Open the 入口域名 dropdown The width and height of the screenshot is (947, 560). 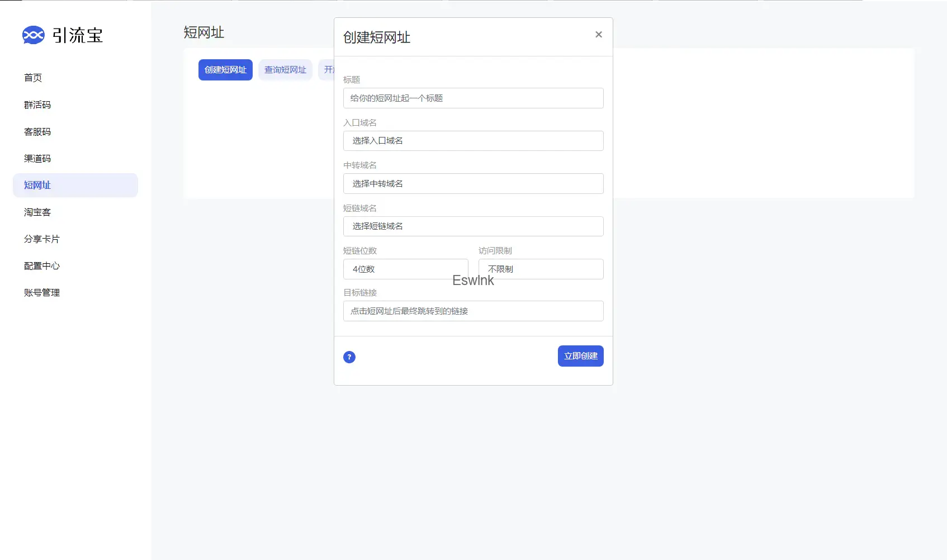pyautogui.click(x=473, y=141)
